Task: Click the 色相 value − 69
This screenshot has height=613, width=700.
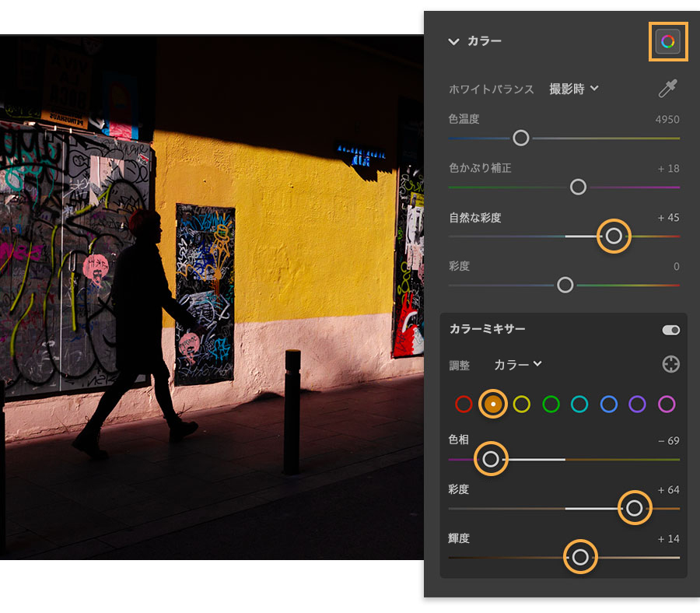Action: pos(668,441)
